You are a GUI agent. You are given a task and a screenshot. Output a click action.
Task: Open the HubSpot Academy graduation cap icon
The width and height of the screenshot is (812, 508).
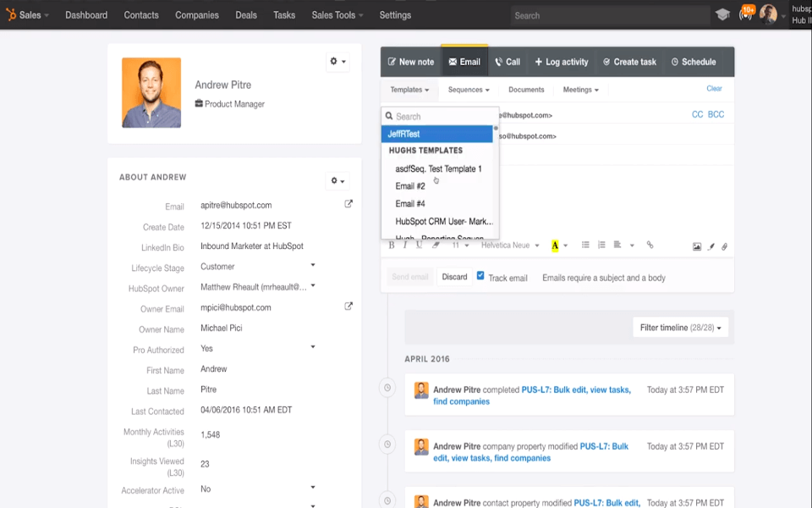722,14
